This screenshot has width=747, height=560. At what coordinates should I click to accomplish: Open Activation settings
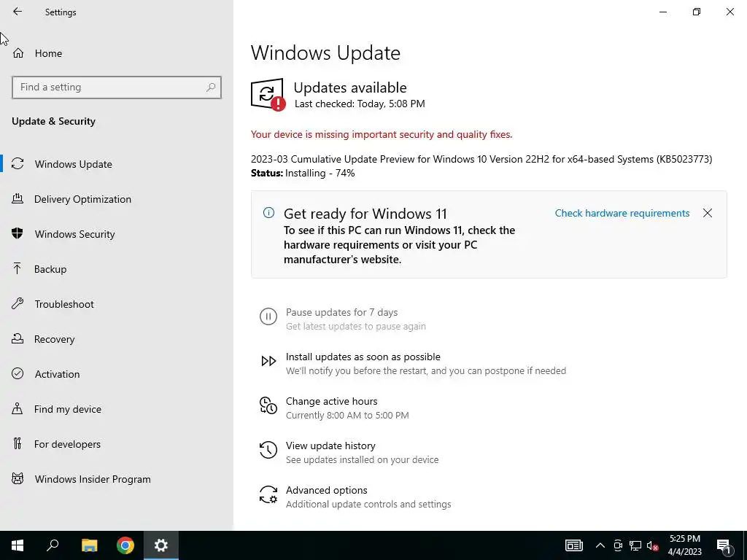(x=117, y=374)
